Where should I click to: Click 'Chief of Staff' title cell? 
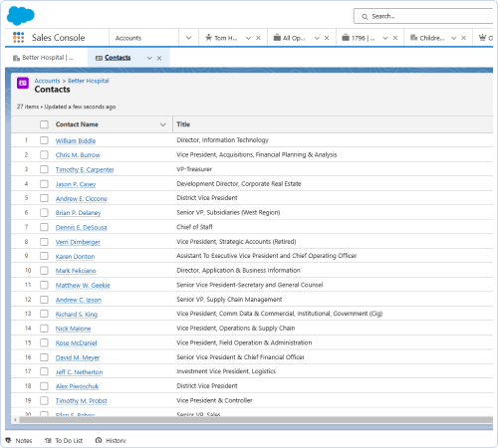coord(194,227)
